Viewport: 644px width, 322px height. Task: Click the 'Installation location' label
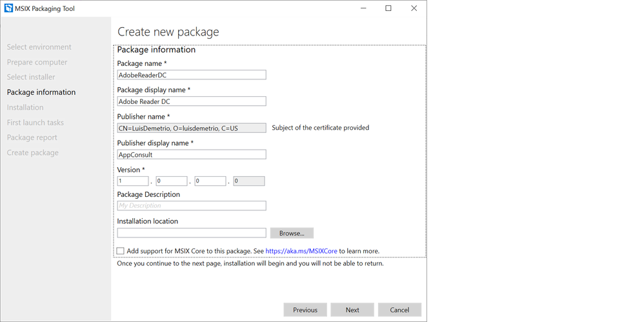point(147,221)
